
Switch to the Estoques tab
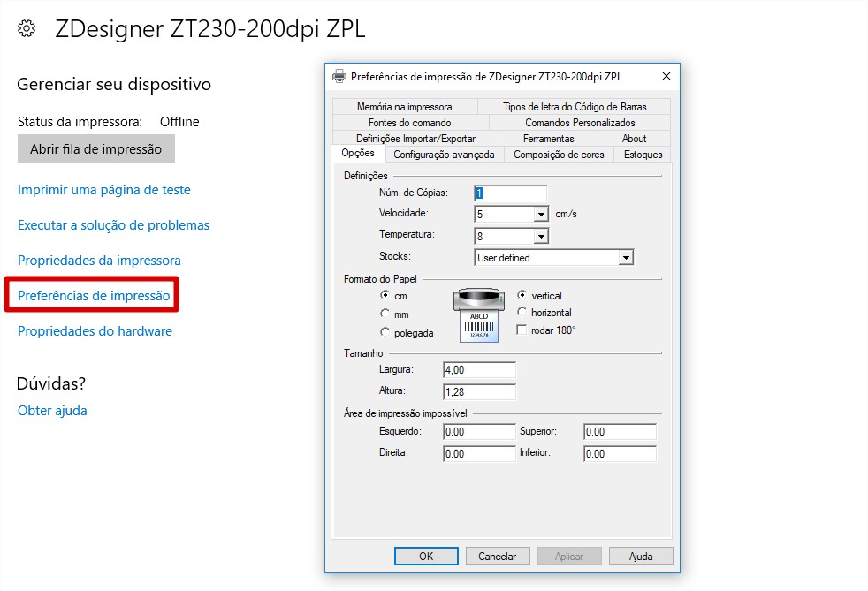point(643,155)
